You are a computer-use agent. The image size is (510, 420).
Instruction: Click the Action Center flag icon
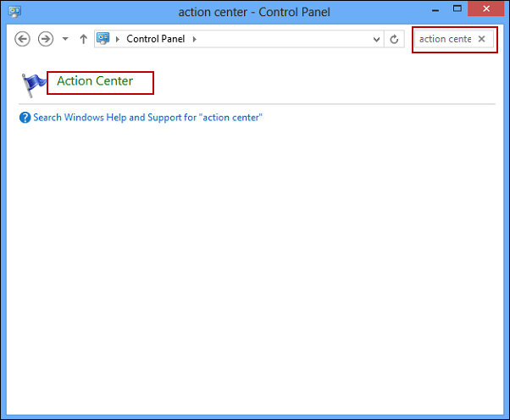pos(33,86)
